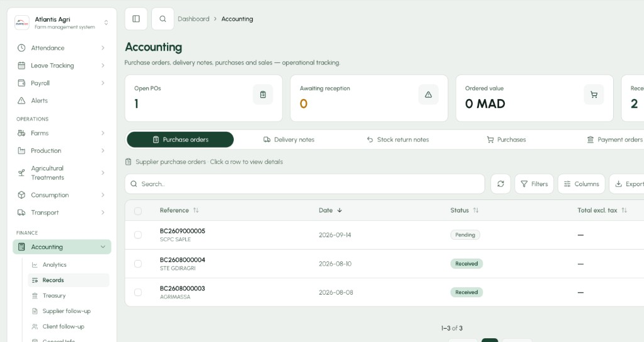Expand the Agricultural Treatments menu
644x342 pixels.
(x=103, y=173)
